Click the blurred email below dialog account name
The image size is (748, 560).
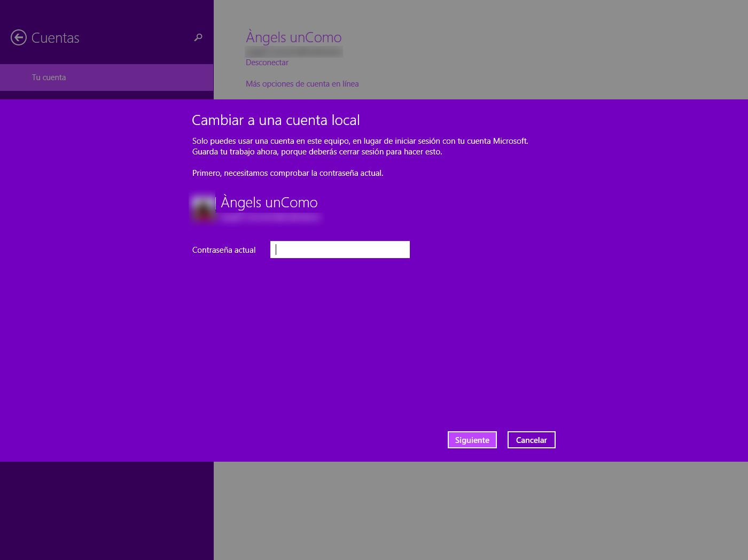pos(270,217)
